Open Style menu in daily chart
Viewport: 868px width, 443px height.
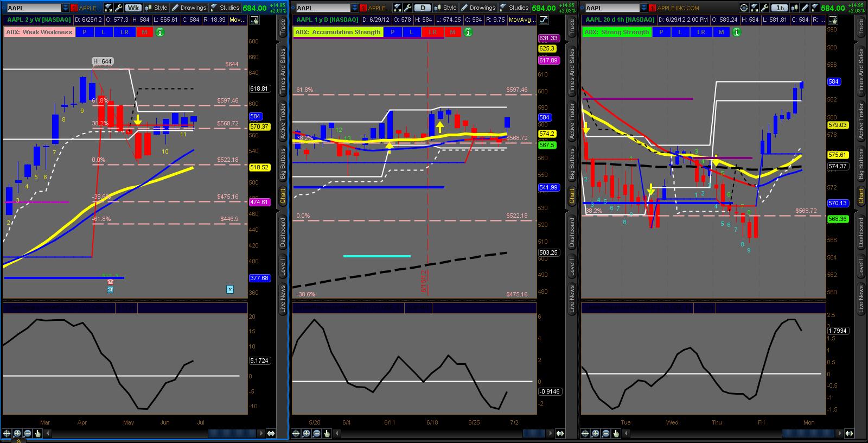(x=446, y=8)
